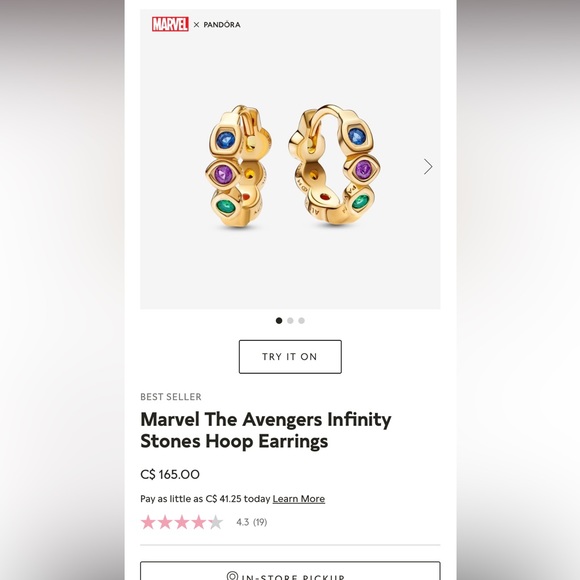
Task: Click the fifth grey rating star
Action: pyautogui.click(x=216, y=522)
